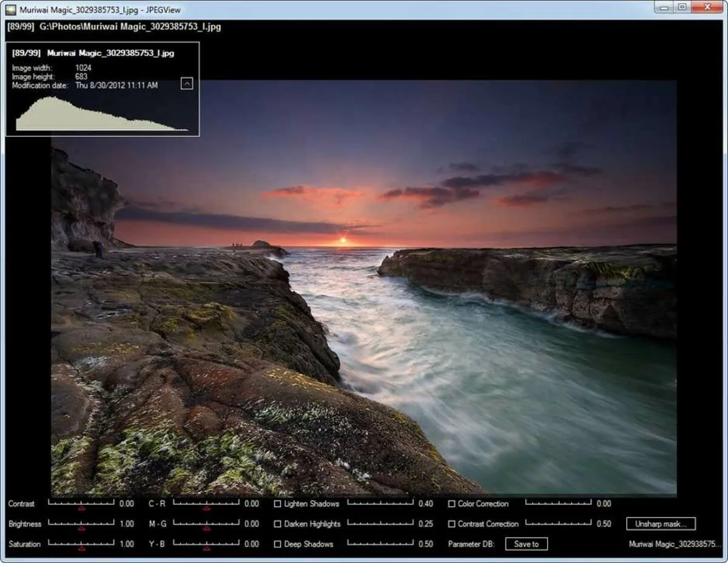The height and width of the screenshot is (563, 728).
Task: Click the Contrast slider track
Action: pos(81,503)
